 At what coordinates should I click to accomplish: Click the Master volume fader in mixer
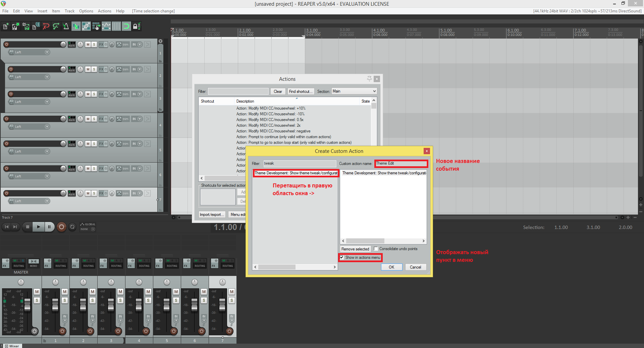28,304
